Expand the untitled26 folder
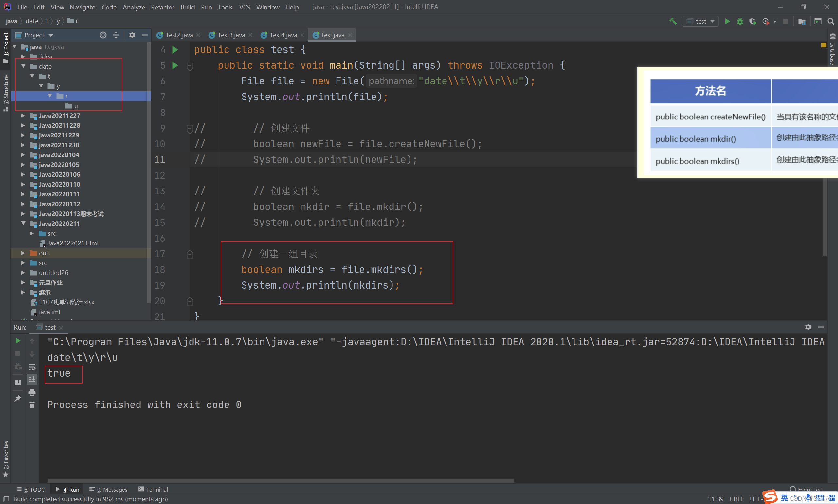 point(23,273)
